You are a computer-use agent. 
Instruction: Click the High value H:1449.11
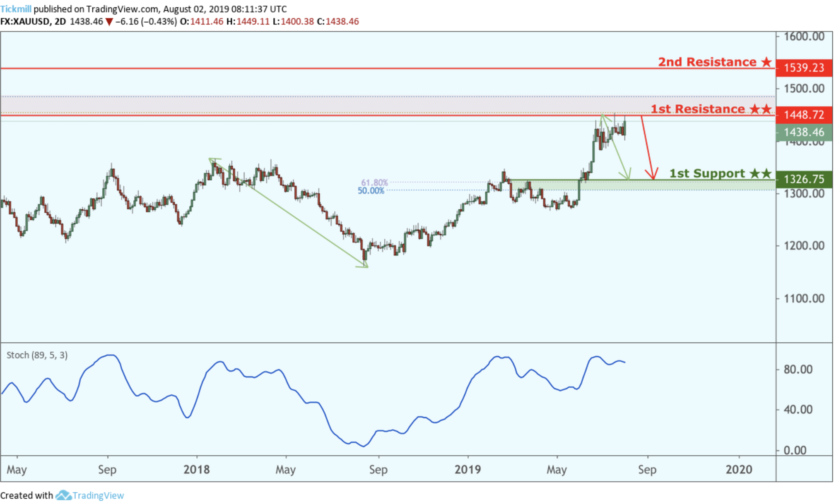(248, 22)
